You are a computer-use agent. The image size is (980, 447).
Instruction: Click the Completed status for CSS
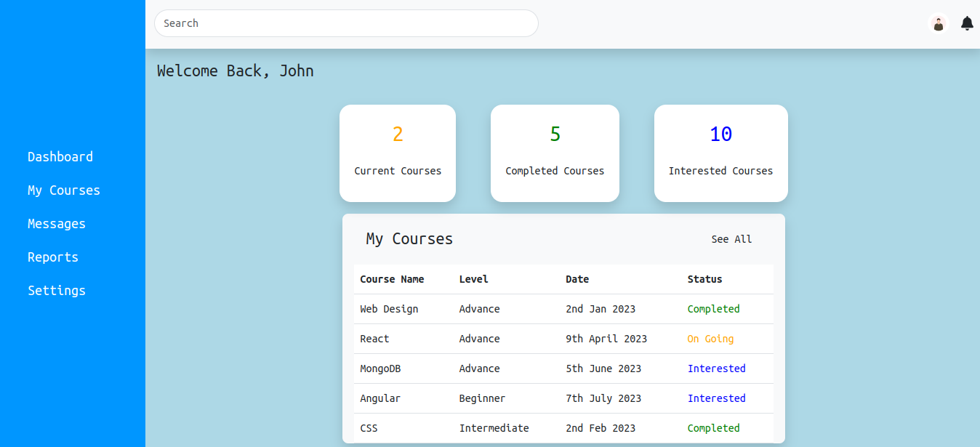pyautogui.click(x=713, y=428)
